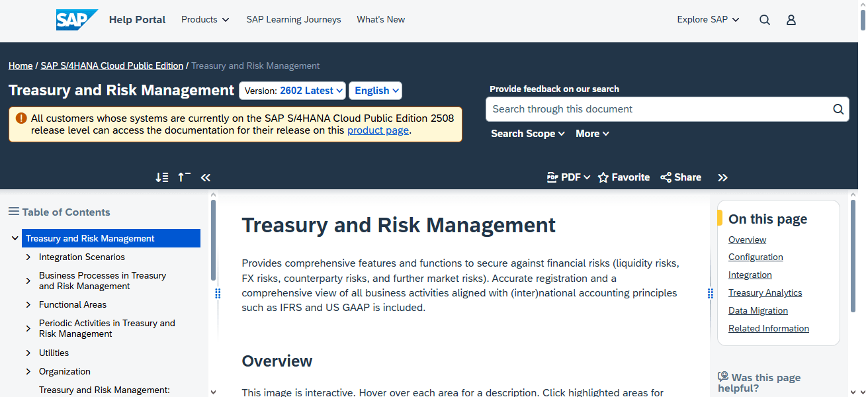This screenshot has height=397, width=868.
Task: Click the Share button
Action: click(x=681, y=177)
